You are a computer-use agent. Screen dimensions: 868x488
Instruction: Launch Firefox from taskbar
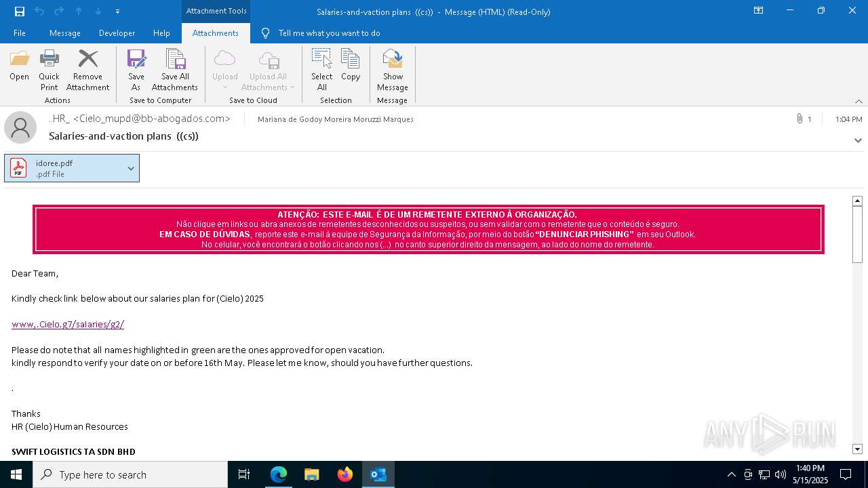click(x=345, y=474)
